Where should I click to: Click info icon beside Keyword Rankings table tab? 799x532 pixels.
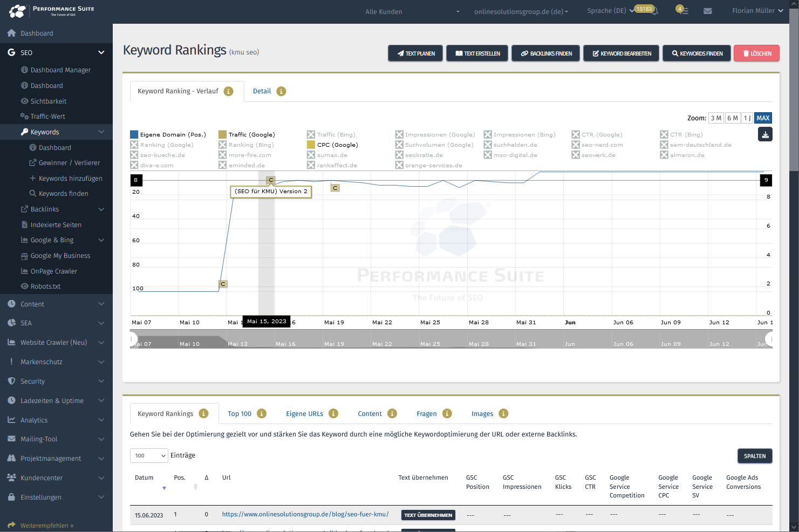coord(203,413)
